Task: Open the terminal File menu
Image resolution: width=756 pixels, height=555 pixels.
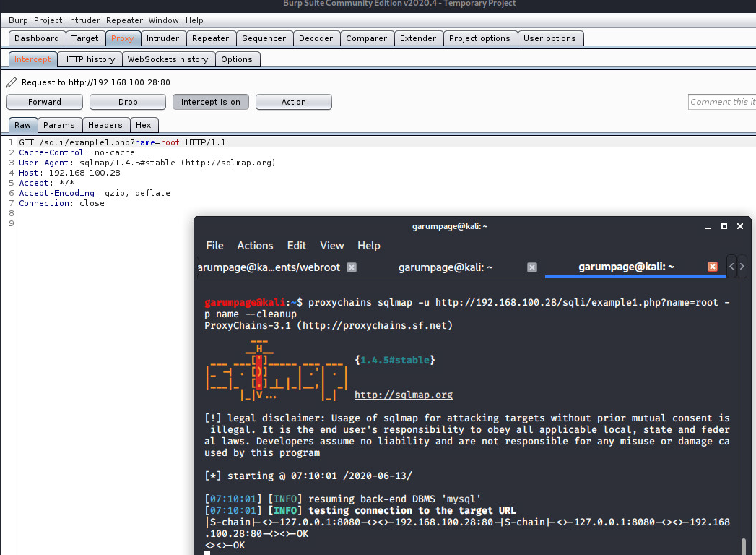Action: pos(214,246)
